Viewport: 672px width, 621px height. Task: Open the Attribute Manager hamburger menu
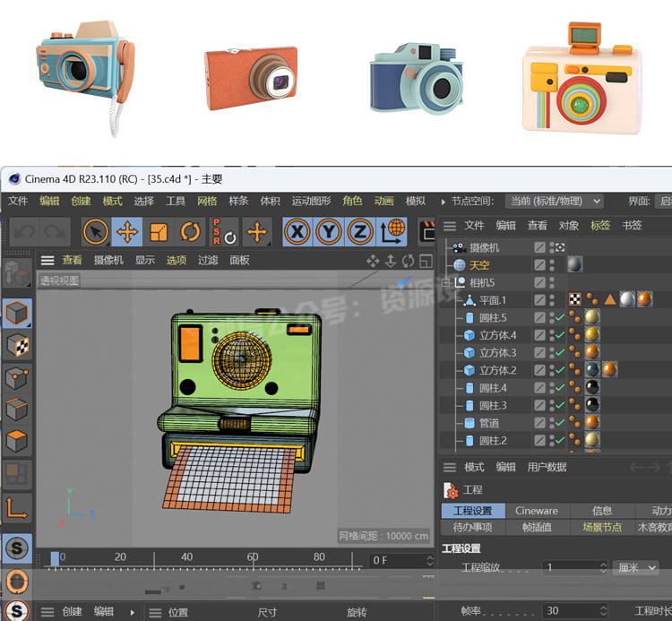pyautogui.click(x=450, y=467)
